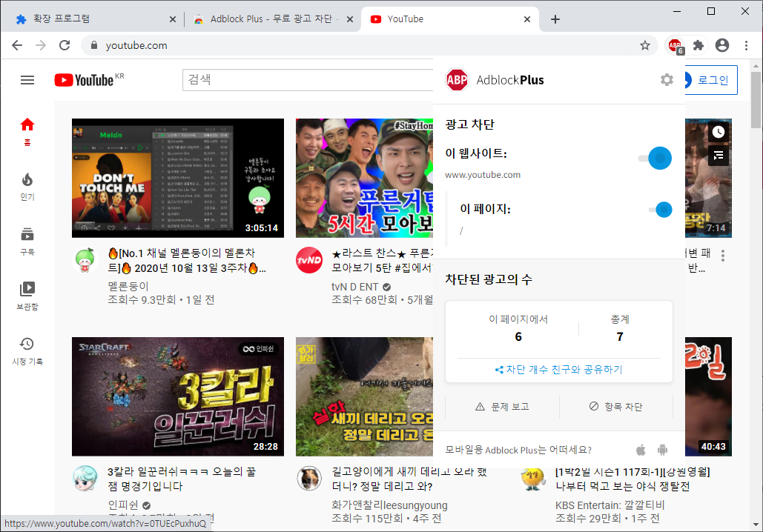Open Library (보관함) in the sidebar

click(27, 296)
